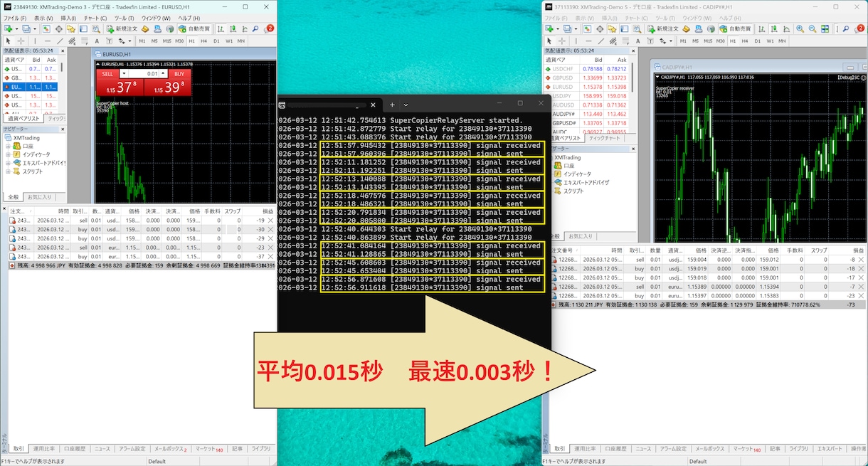Switch right terminal to D1 timeframe
868x466 pixels.
758,41
